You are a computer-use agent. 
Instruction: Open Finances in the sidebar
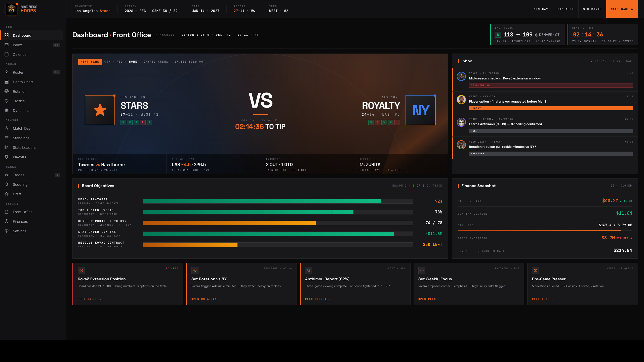32,221
